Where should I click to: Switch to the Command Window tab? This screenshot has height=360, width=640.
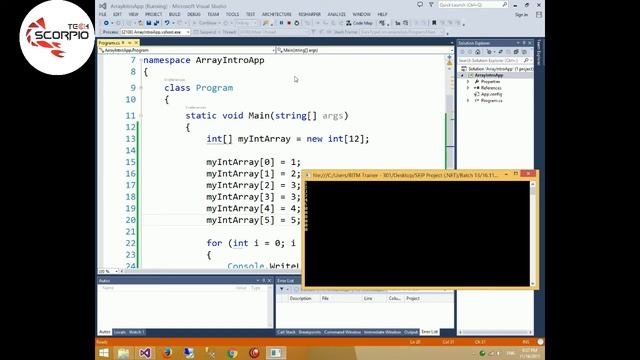[342, 332]
